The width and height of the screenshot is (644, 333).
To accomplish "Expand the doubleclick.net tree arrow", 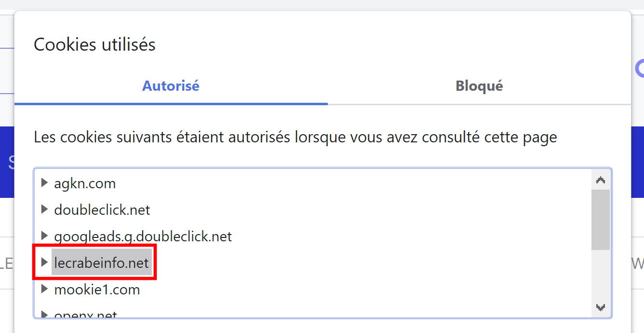I will click(44, 209).
